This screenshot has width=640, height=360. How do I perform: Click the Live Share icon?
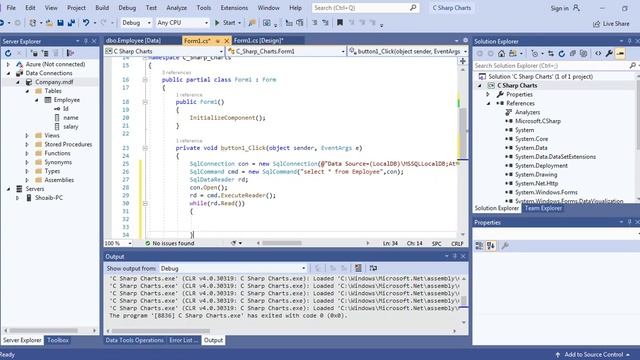coord(596,24)
